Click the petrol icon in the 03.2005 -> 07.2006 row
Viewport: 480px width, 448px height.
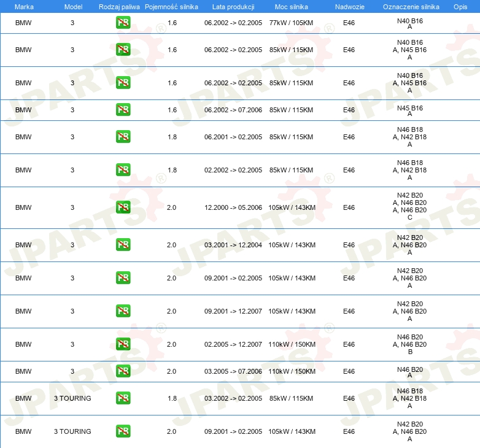[123, 371]
